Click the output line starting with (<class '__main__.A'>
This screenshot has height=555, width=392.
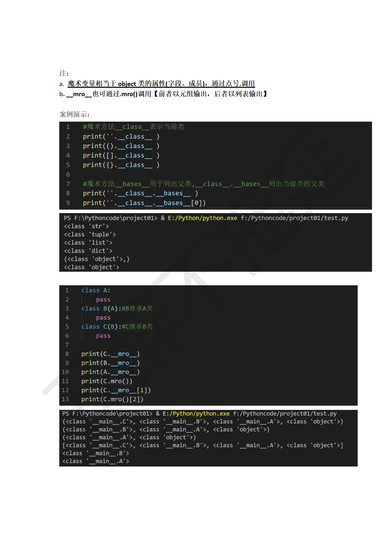pyautogui.click(x=129, y=437)
